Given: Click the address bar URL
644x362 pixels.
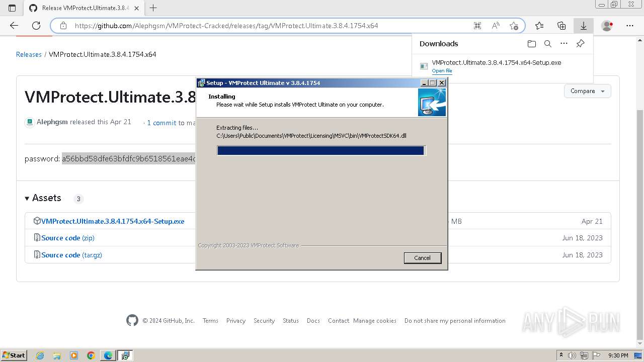Looking at the screenshot, I should tap(226, 26).
